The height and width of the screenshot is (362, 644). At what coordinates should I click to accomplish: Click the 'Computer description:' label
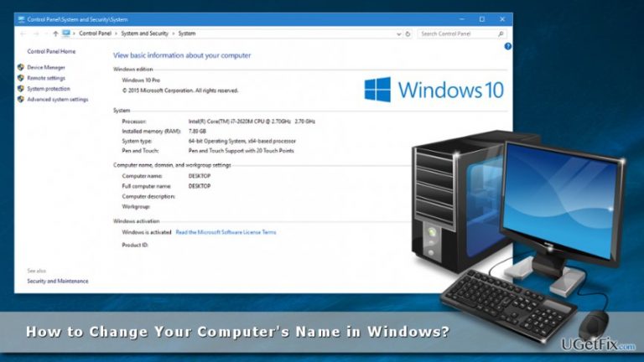(x=148, y=197)
